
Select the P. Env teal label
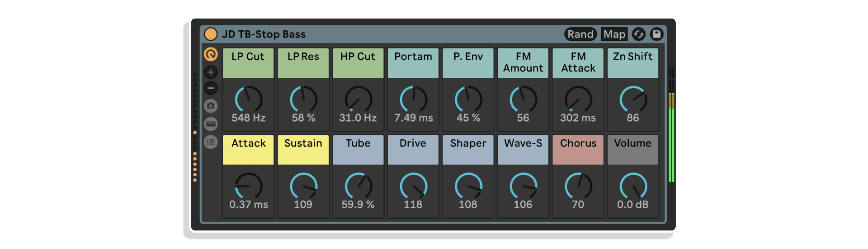tap(468, 63)
